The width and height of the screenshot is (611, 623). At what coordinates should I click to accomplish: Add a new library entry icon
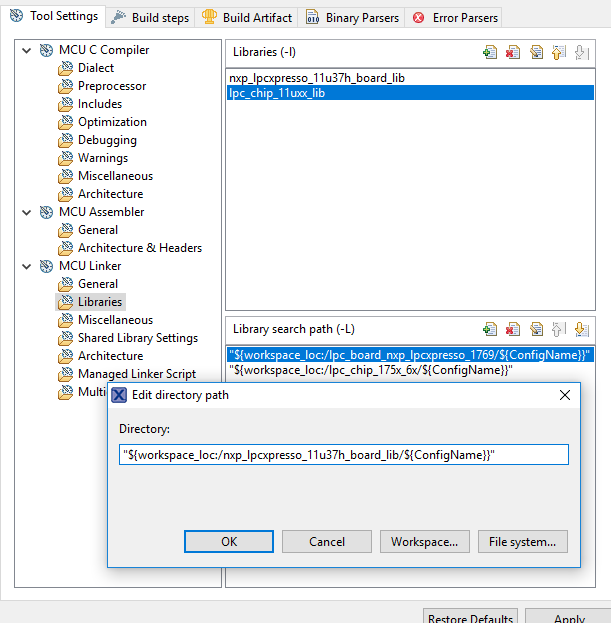tap(490, 52)
